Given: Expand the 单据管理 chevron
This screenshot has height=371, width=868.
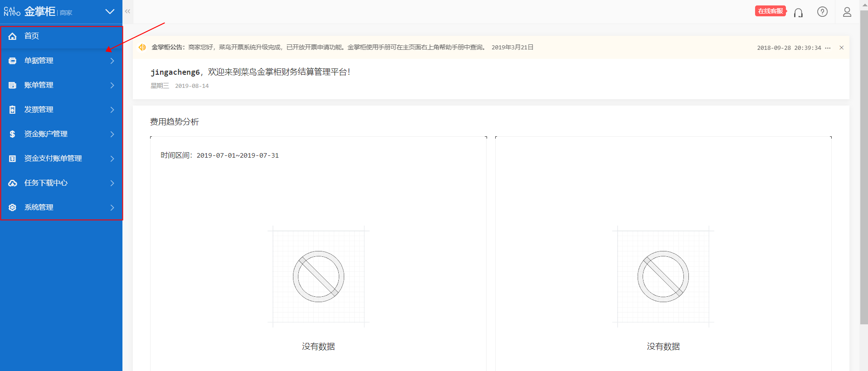Looking at the screenshot, I should pos(112,61).
